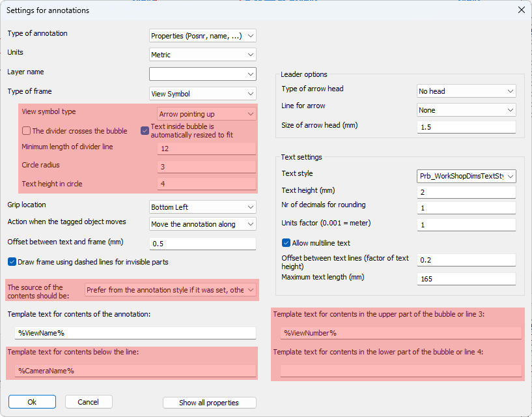Open the Text style dropdown
532x417 pixels.
[x=466, y=176]
